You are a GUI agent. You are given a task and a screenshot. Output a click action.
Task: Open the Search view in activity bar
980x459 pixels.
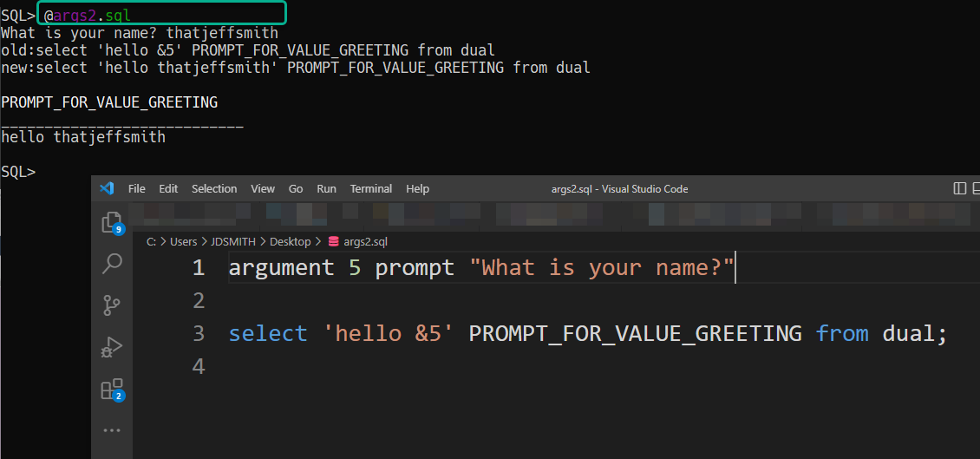pyautogui.click(x=112, y=264)
